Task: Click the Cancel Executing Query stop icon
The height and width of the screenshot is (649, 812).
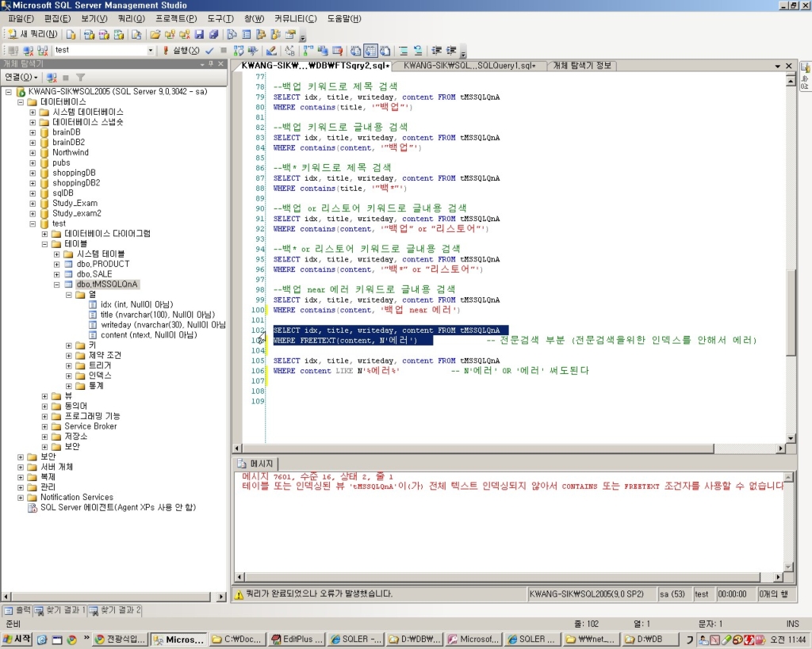Action: click(x=224, y=50)
